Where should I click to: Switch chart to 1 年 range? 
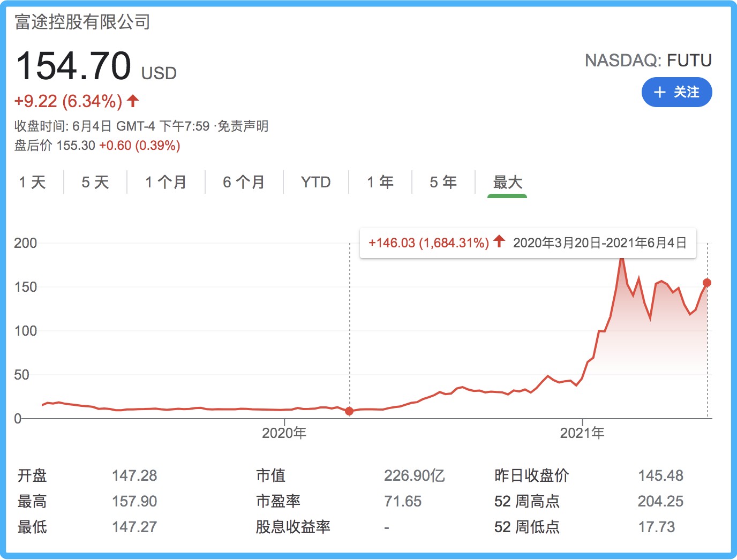pos(380,182)
